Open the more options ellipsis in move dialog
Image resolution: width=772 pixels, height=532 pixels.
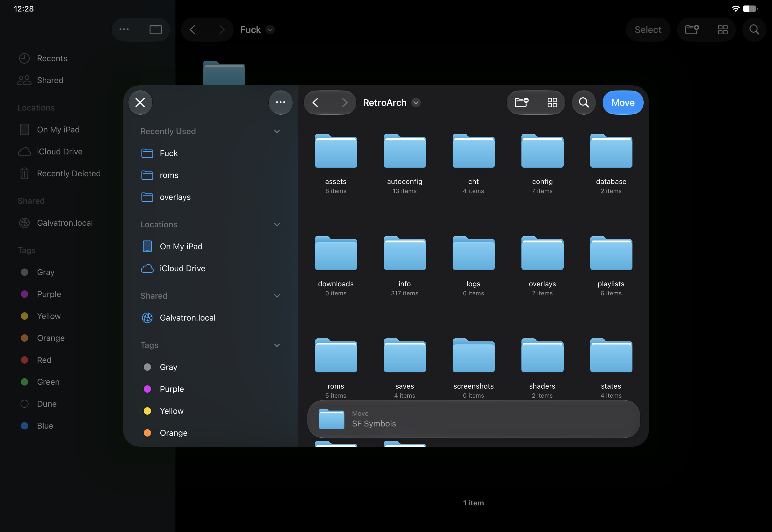coord(280,103)
